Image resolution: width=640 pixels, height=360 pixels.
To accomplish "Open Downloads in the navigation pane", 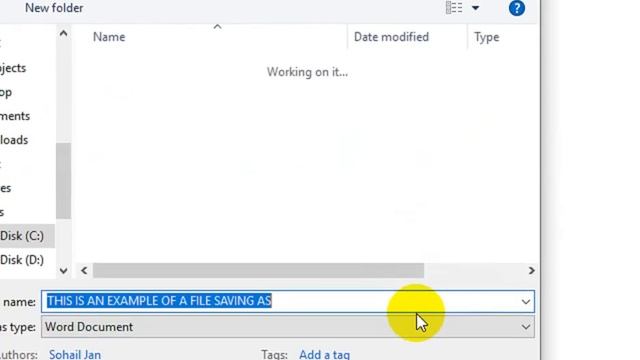I will (14, 140).
